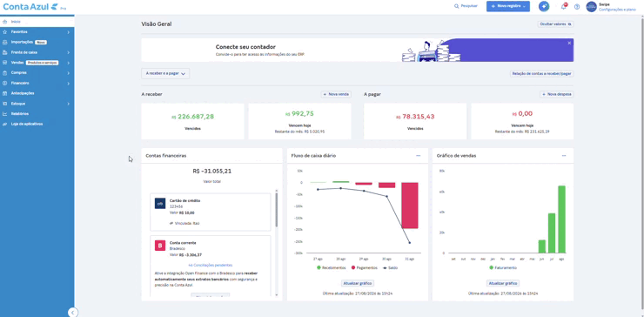Click the tallest green ago sales bar

[561, 219]
